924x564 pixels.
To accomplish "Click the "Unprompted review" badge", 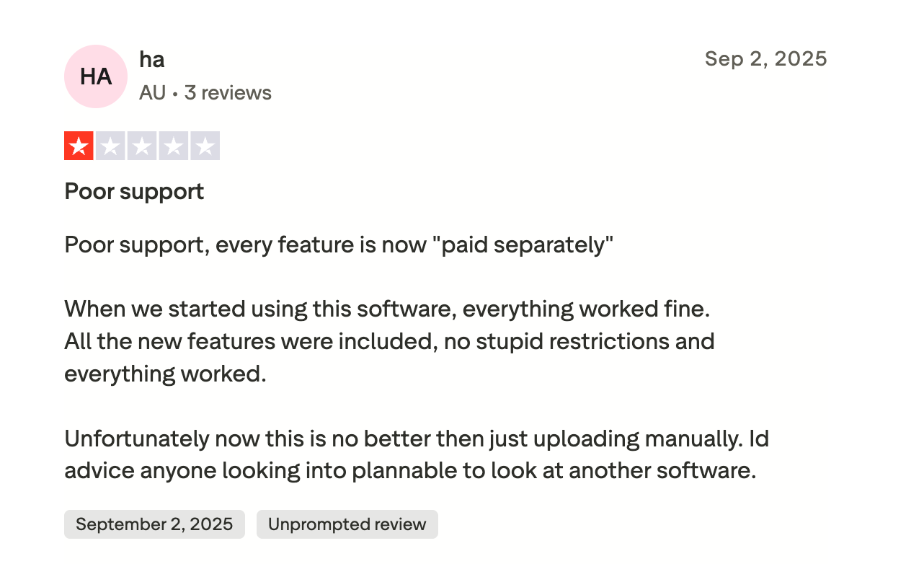I will (347, 524).
